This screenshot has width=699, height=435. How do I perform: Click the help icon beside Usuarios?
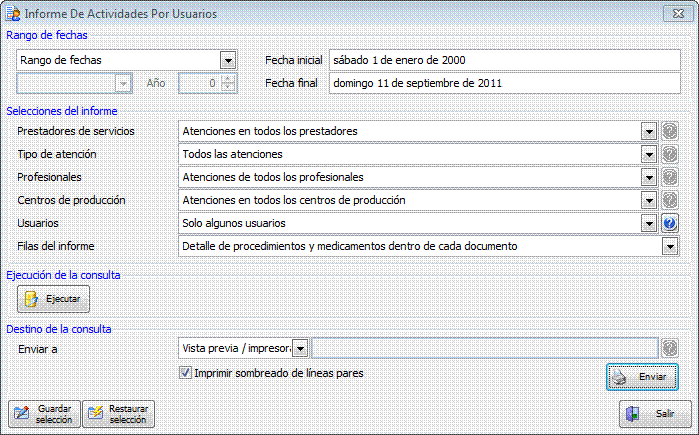point(670,223)
